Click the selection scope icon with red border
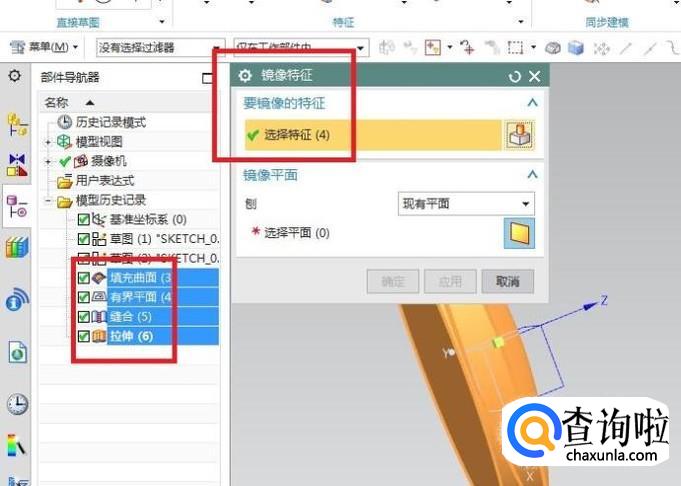 (433, 47)
